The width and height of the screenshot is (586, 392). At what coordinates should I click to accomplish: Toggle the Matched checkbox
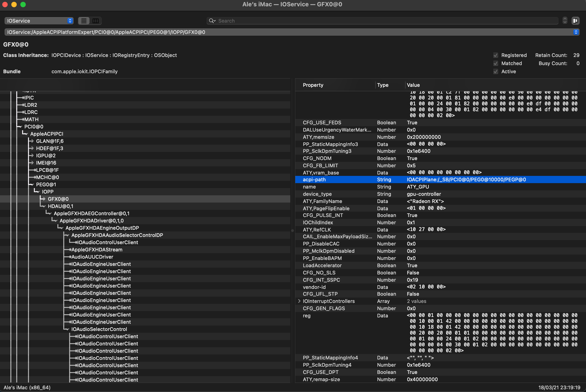pos(496,64)
